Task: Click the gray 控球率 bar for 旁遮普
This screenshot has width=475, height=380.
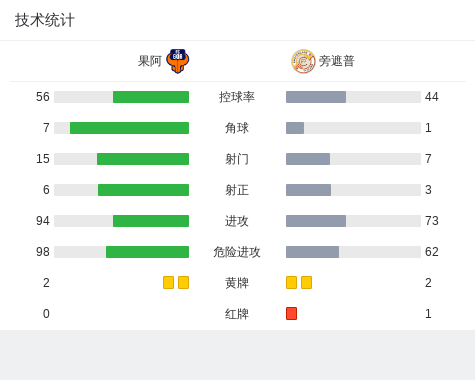Action: (x=316, y=97)
